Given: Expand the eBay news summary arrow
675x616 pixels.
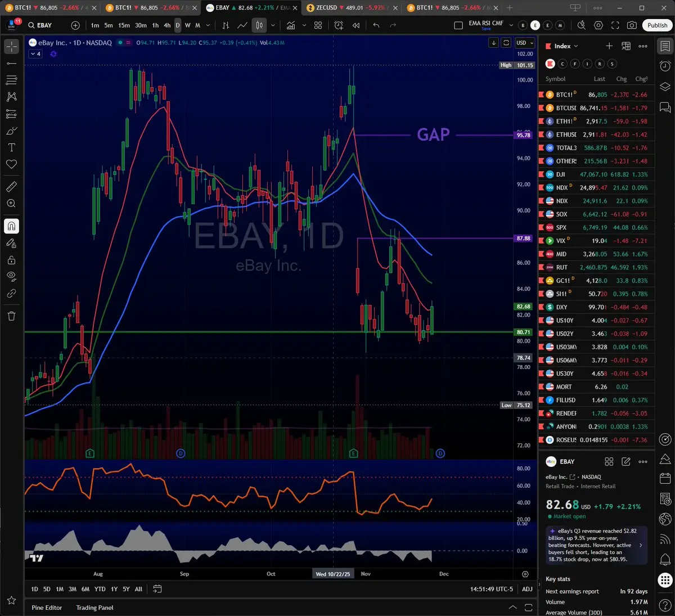Looking at the screenshot, I should [x=641, y=545].
